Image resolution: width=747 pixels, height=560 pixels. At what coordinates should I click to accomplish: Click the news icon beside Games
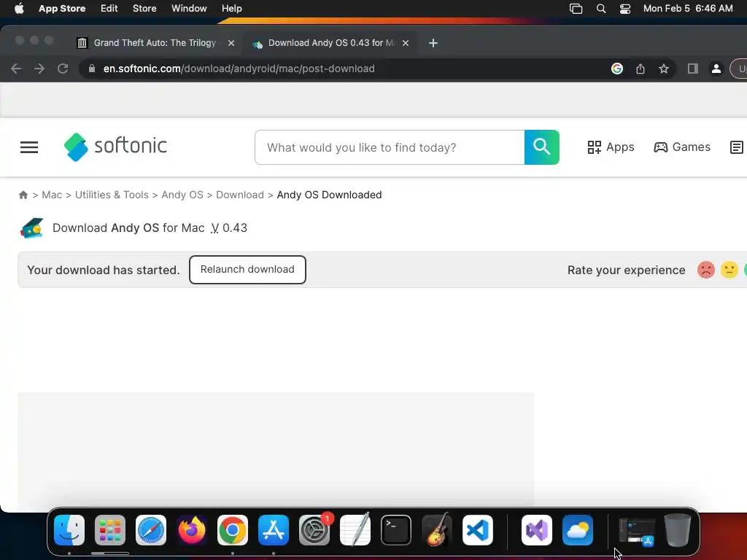(736, 147)
